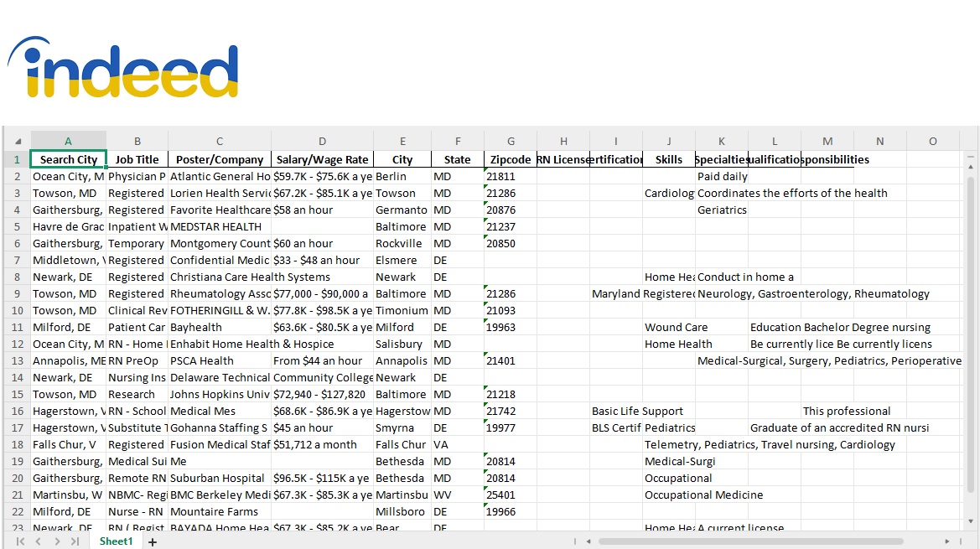Viewport: 980px width, 549px height.
Task: Jump to the first sheet with the navigation arrow
Action: [x=21, y=541]
